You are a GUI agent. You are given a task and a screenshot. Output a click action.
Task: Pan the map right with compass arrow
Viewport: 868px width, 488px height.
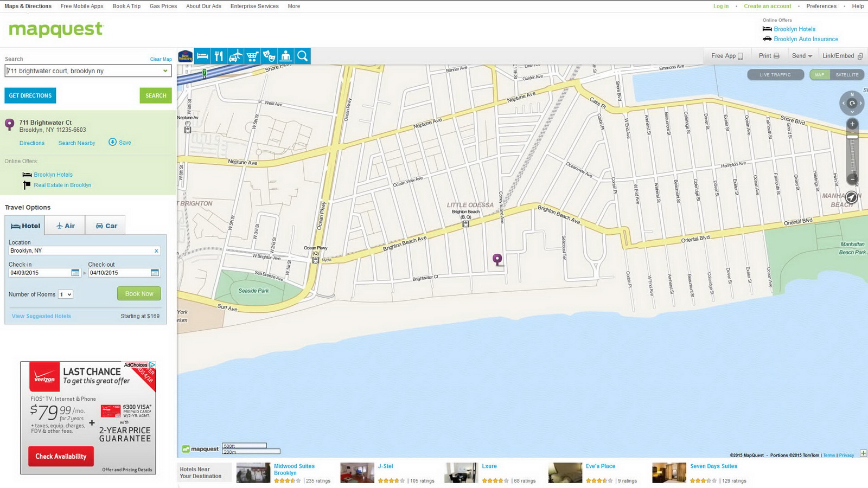pos(861,103)
